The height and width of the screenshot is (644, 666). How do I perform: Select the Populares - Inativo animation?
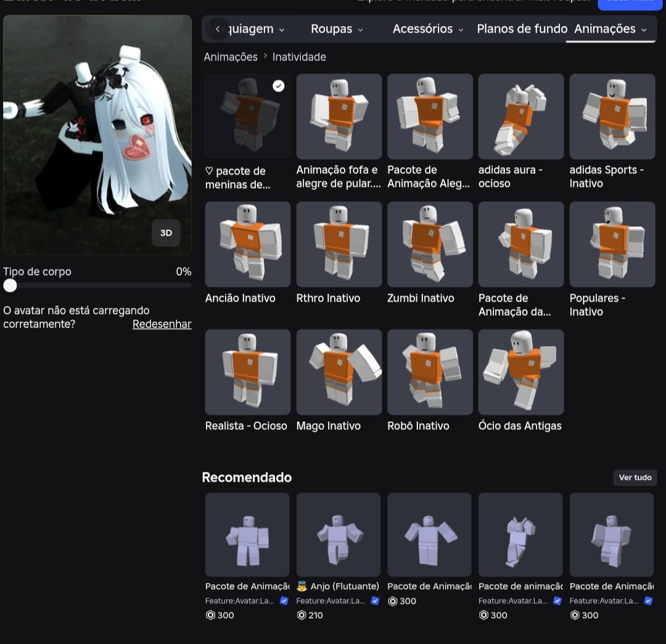[x=612, y=244]
